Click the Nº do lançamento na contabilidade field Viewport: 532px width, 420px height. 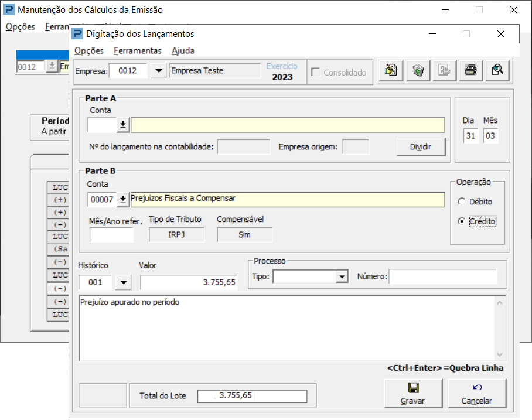(244, 147)
